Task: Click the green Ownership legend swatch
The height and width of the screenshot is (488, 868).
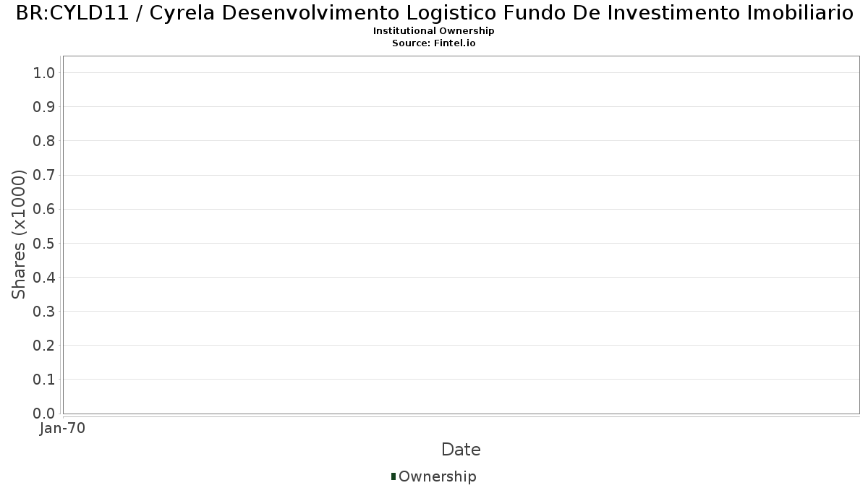Action: click(x=393, y=476)
